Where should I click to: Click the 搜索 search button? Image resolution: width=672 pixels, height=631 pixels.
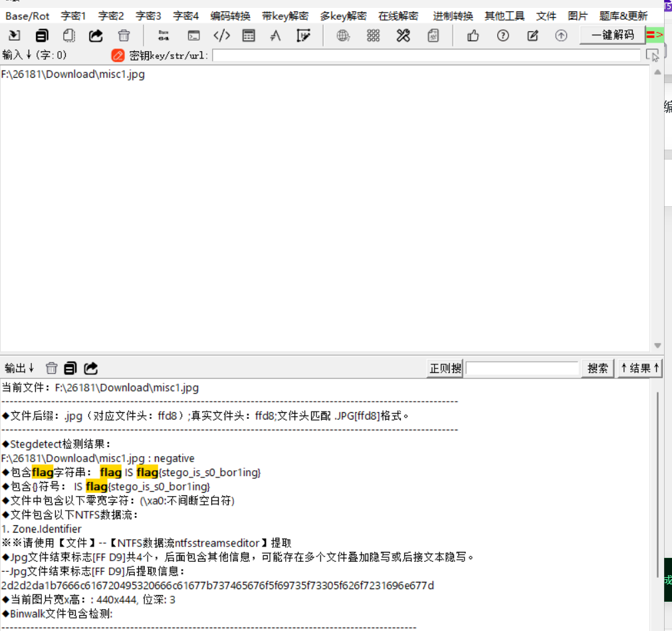(x=598, y=368)
